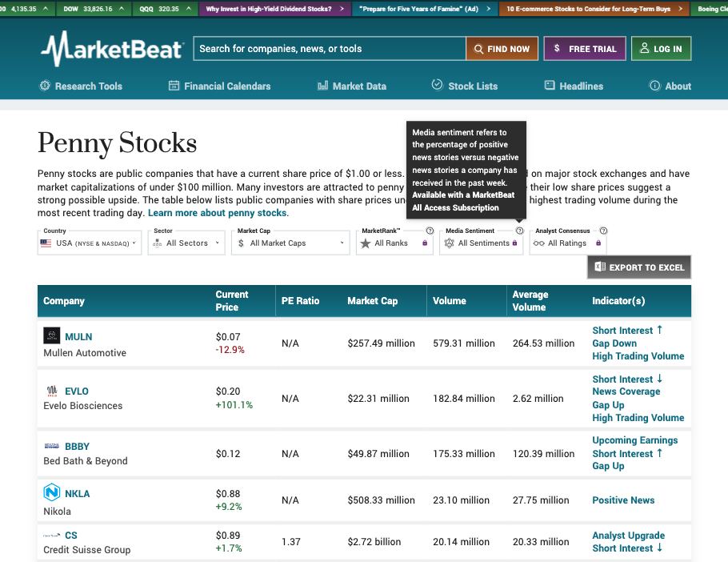This screenshot has height=562, width=728.
Task: Click the Nikola company logo icon
Action: pyautogui.click(x=51, y=492)
